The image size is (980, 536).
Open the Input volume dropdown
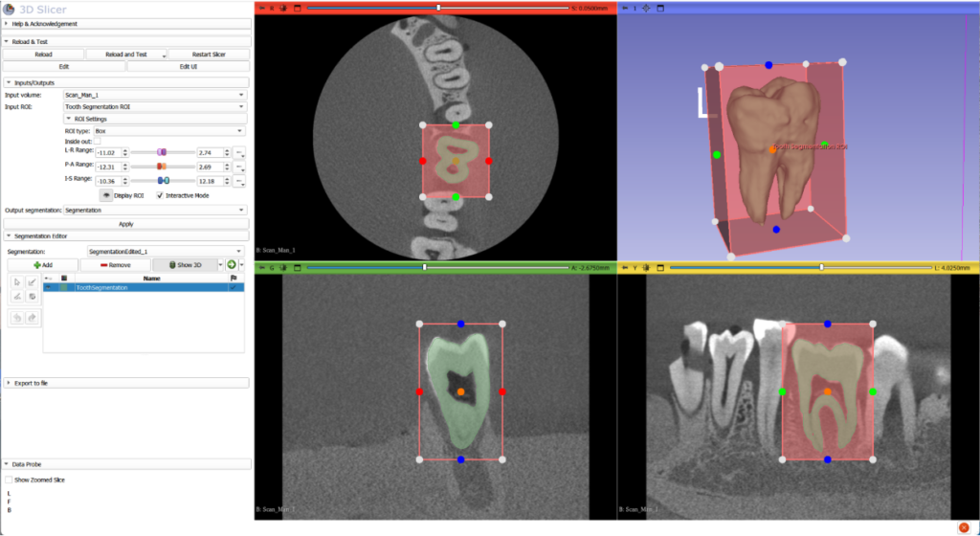coord(154,95)
